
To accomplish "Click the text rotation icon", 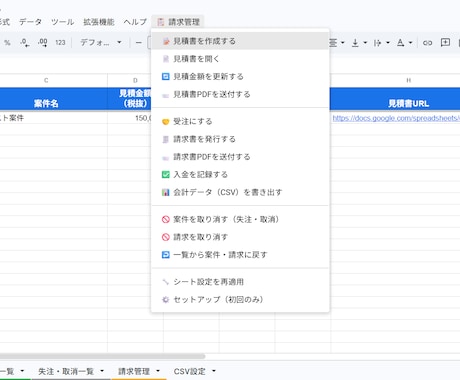I will [x=401, y=43].
